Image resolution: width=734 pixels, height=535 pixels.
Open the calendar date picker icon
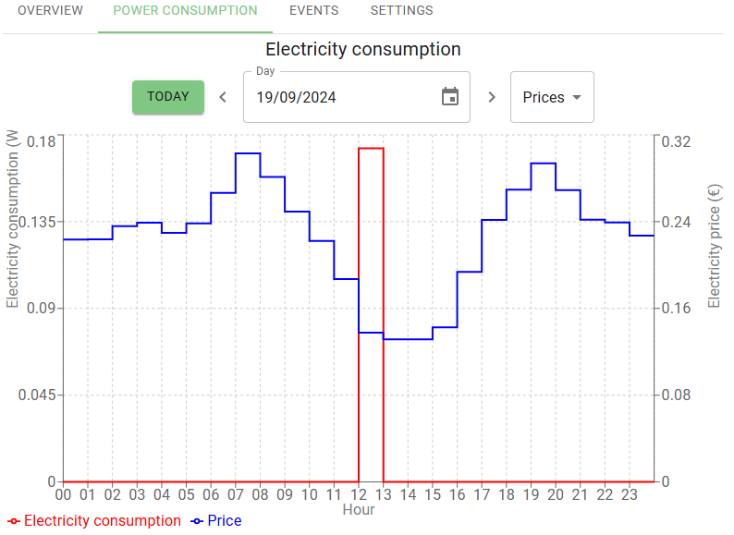(x=450, y=97)
